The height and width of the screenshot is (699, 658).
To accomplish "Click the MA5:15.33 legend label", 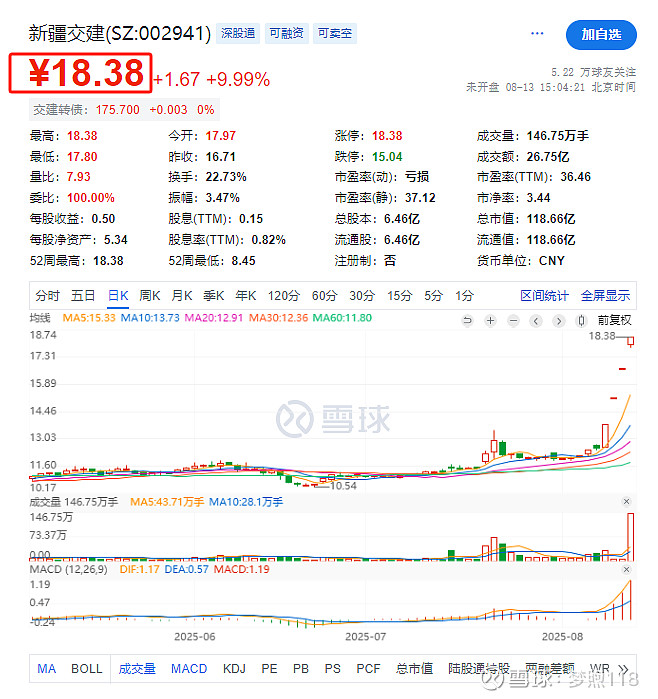I will 89,318.
